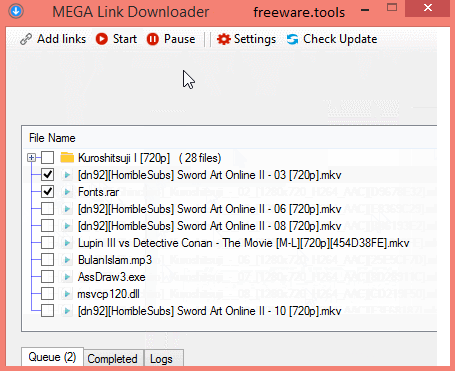
Task: Uncheck the Fonts.rar checkbox
Action: click(x=47, y=192)
